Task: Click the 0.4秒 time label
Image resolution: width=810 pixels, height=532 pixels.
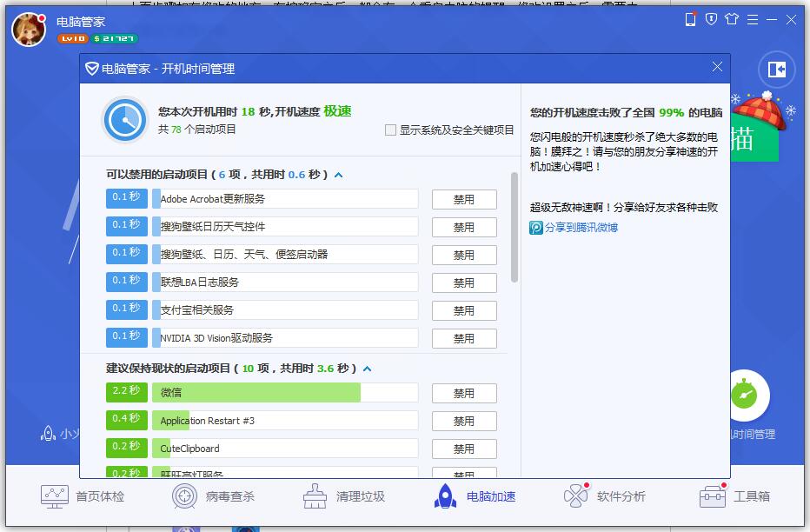Action: 127,420
